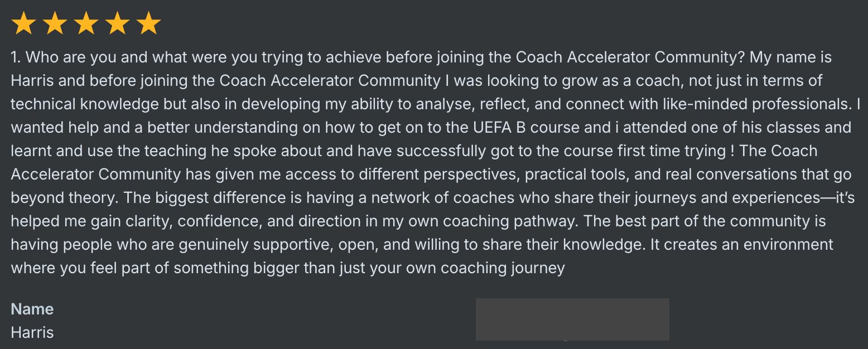The height and width of the screenshot is (349, 868).
Task: Select the fourth gold rating star
Action: pyautogui.click(x=117, y=24)
